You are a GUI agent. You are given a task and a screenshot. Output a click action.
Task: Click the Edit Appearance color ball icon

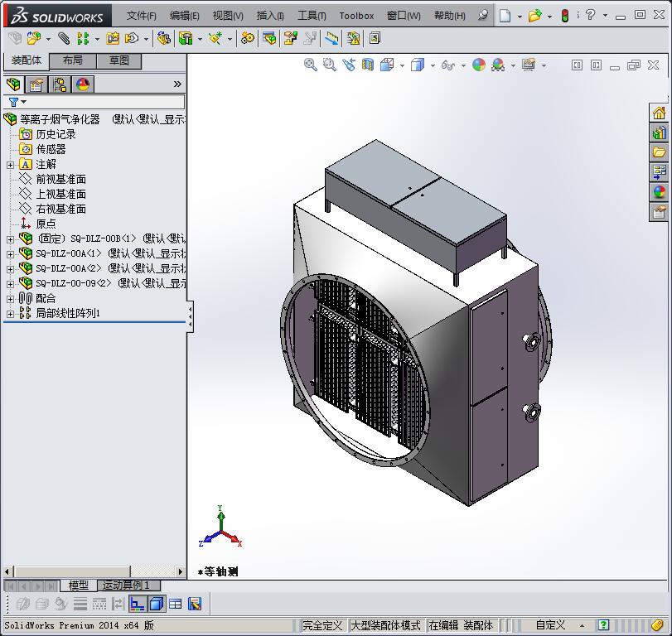(x=479, y=65)
